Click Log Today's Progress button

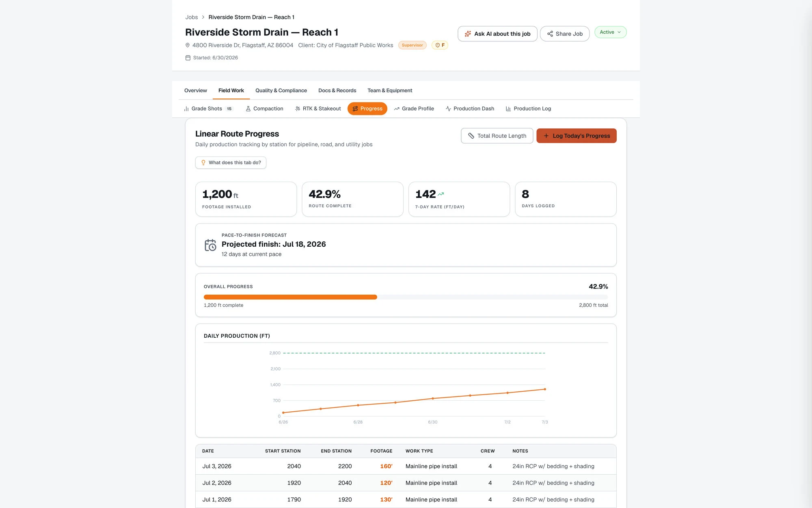[576, 136]
